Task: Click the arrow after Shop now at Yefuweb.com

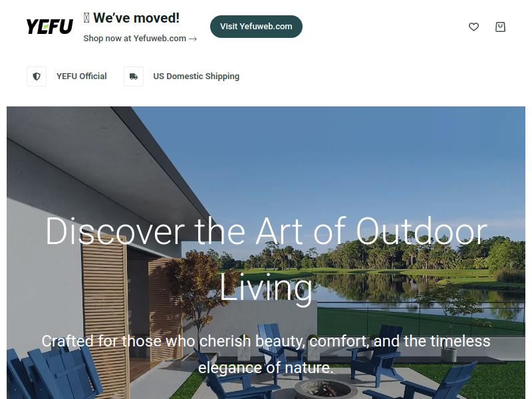Action: [x=193, y=39]
